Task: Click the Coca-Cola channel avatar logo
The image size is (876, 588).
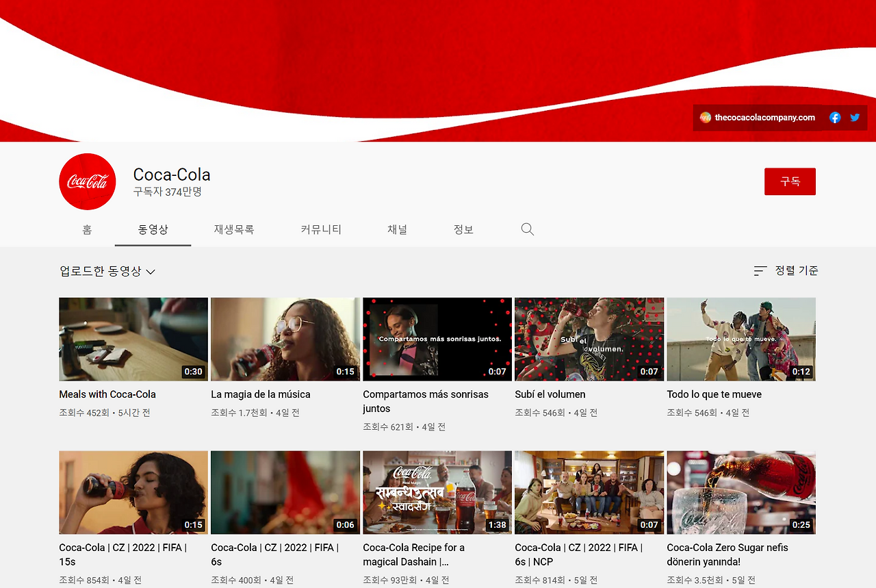Action: click(88, 181)
